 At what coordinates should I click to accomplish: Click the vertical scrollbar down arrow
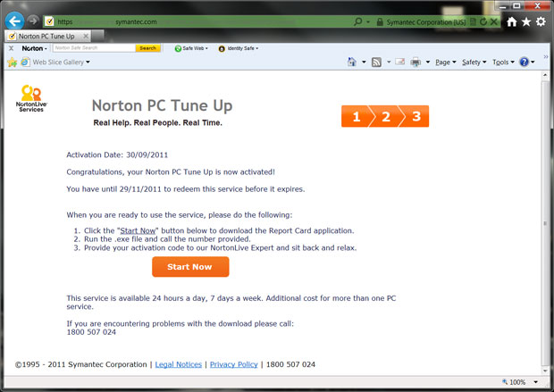pyautogui.click(x=545, y=371)
